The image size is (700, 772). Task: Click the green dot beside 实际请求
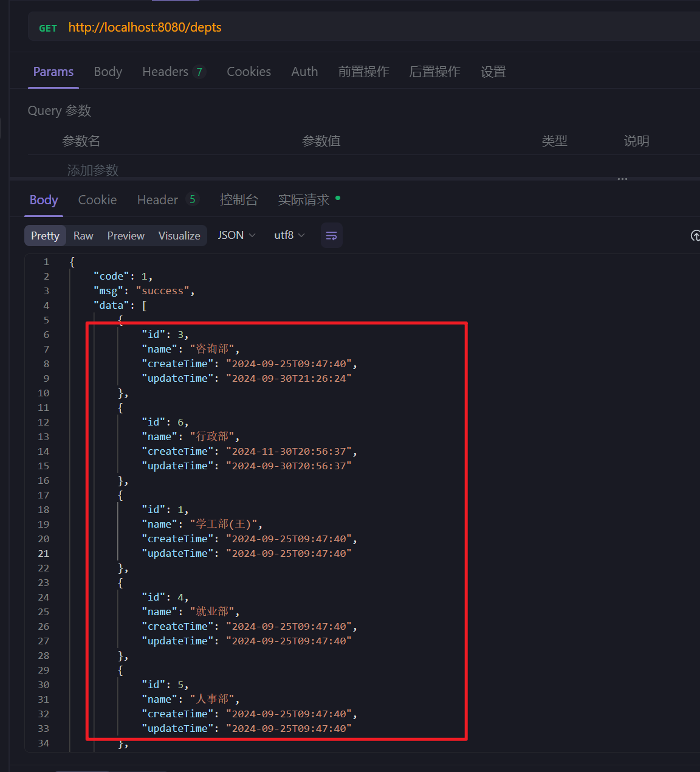(338, 198)
